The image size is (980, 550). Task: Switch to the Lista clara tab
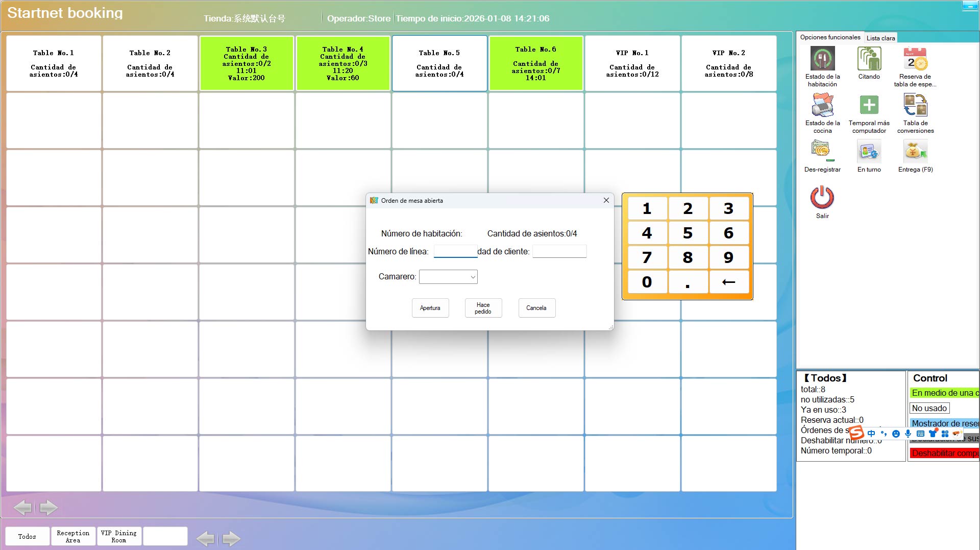pos(880,38)
